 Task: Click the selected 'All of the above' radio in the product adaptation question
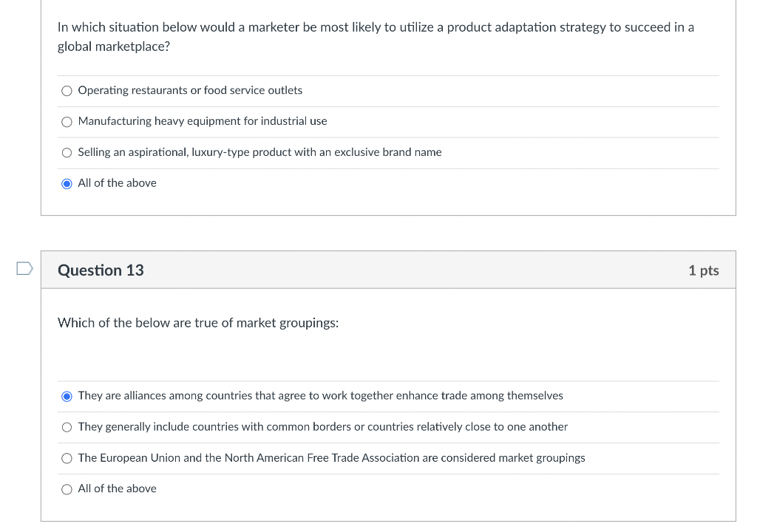[x=67, y=183]
